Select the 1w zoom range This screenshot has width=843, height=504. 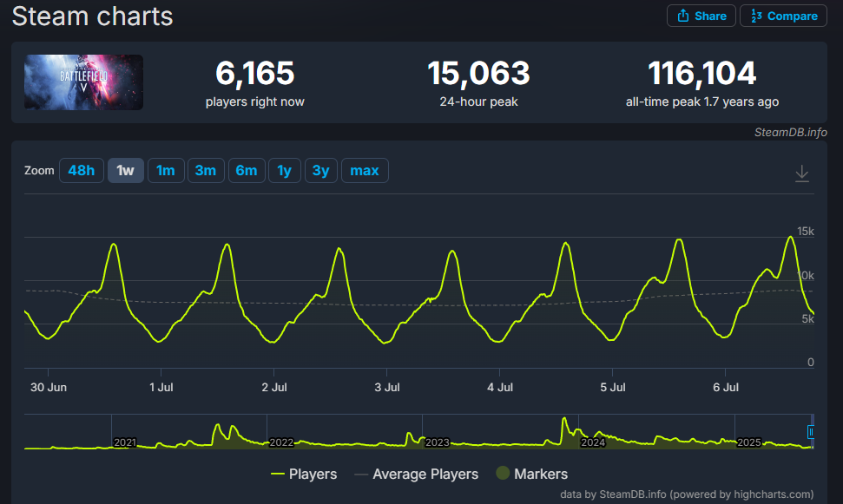(125, 170)
